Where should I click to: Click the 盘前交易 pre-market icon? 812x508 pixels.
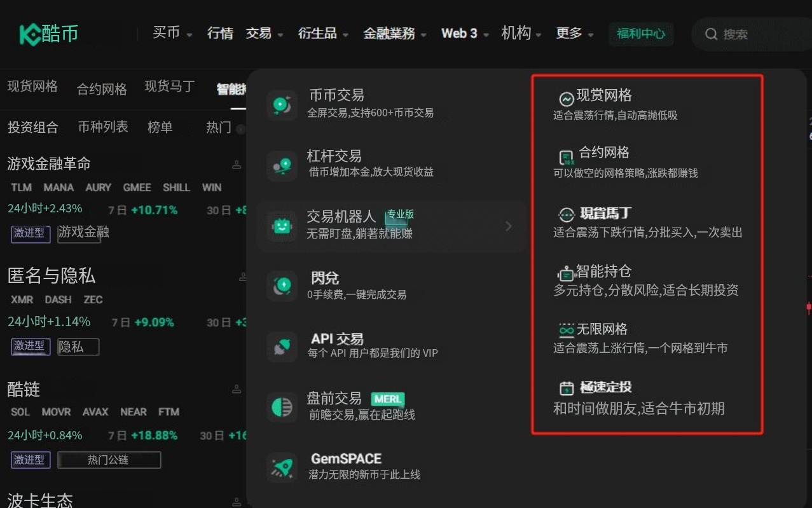[282, 406]
